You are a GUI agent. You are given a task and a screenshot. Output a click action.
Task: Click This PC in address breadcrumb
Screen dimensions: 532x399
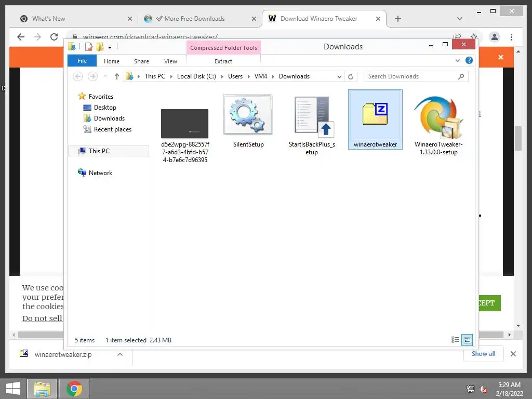pyautogui.click(x=155, y=76)
